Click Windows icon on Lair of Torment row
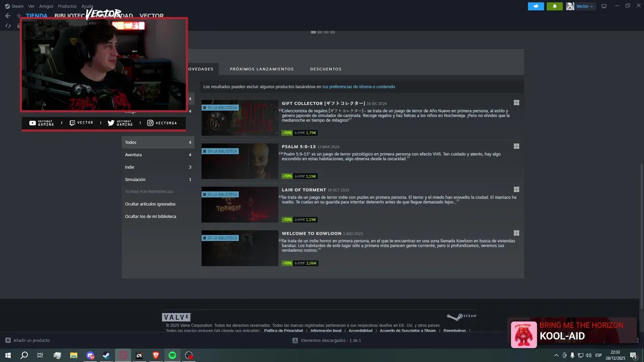Viewport: 644px width, 362px height. coord(516,190)
